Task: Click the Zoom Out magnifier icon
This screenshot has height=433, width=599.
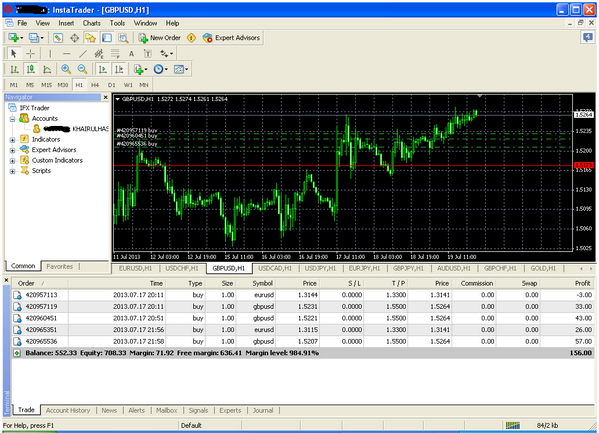Action: pyautogui.click(x=82, y=69)
